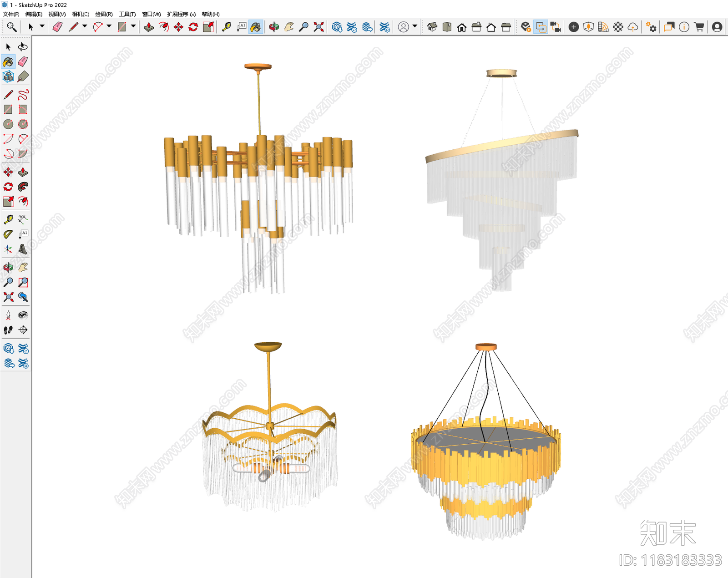This screenshot has width=728, height=578.
Task: Select the Paint Bucket tool in top toolbar
Action: [256, 27]
